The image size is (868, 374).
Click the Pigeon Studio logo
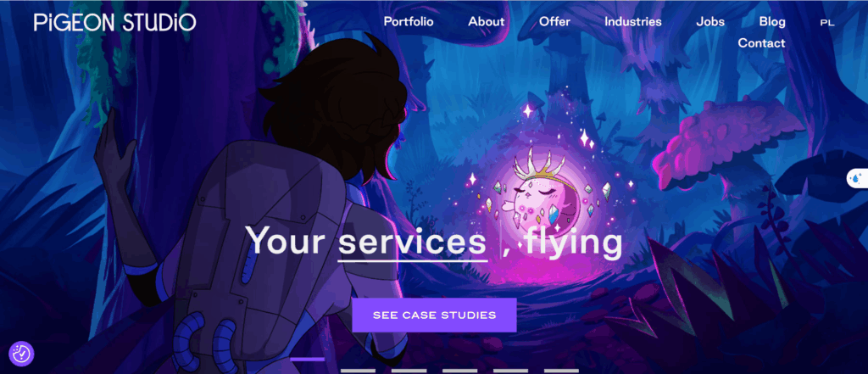point(114,22)
